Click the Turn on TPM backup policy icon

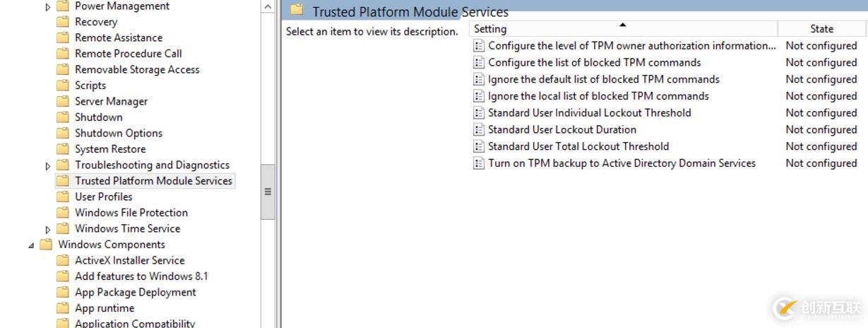pyautogui.click(x=479, y=163)
